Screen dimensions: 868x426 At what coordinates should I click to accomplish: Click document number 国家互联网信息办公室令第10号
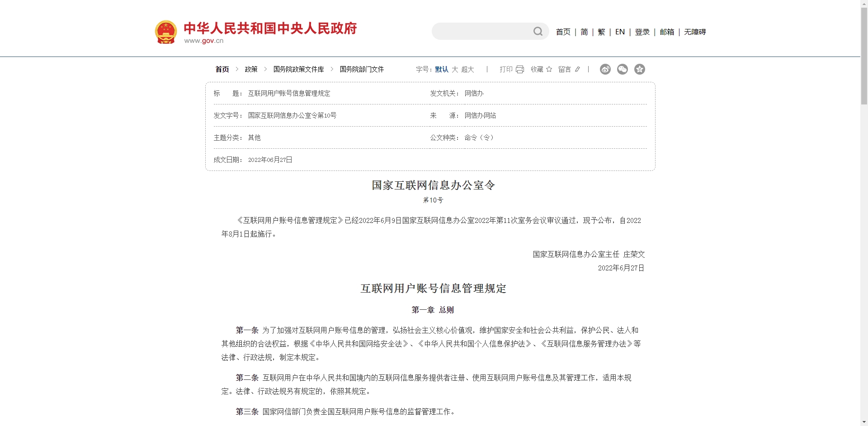(292, 115)
